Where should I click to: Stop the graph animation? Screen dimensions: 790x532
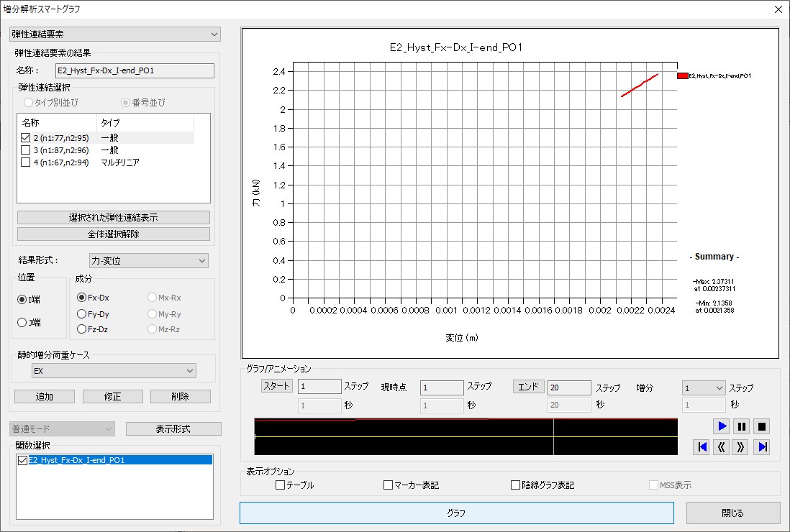pyautogui.click(x=762, y=426)
